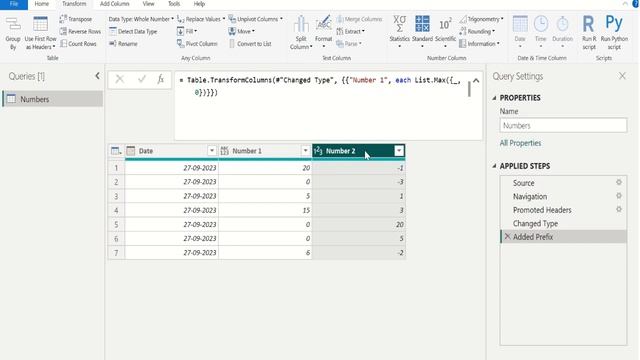640x360 pixels.
Task: Open the File tab
Action: (14, 4)
